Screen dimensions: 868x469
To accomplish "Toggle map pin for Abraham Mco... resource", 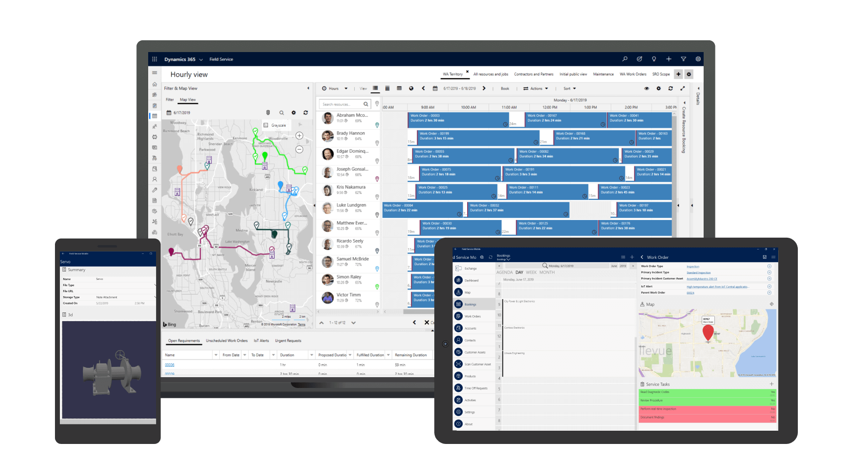I will [x=377, y=125].
